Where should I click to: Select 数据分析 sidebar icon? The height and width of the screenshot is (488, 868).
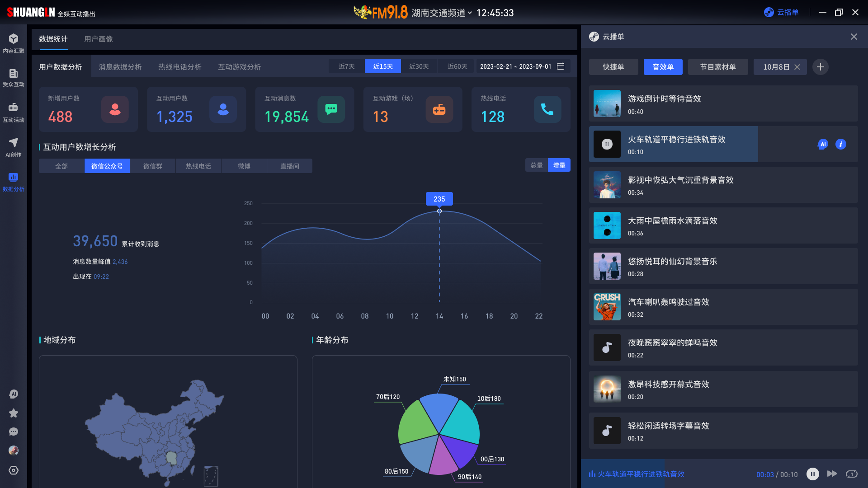tap(14, 182)
